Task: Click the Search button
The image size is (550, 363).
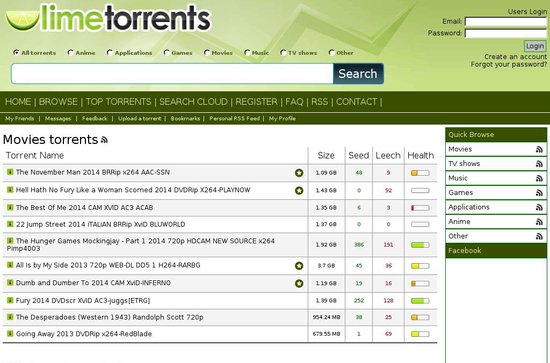Action: tap(358, 74)
